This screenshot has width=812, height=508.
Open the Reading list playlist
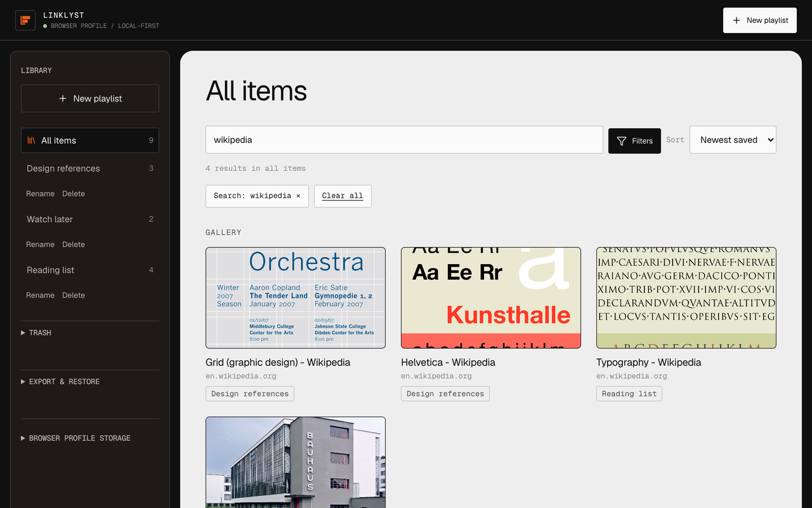[x=90, y=270]
